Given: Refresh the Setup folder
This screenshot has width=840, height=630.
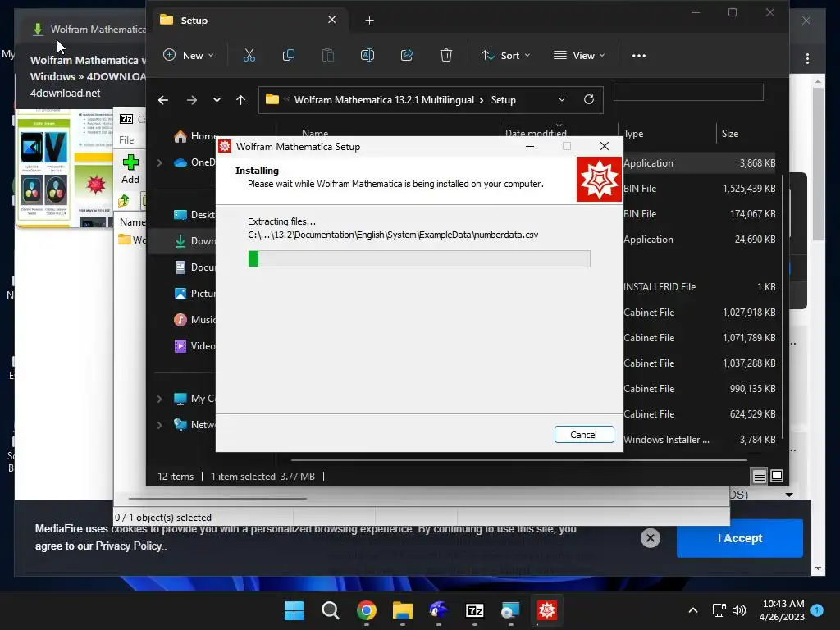Looking at the screenshot, I should click(x=589, y=99).
